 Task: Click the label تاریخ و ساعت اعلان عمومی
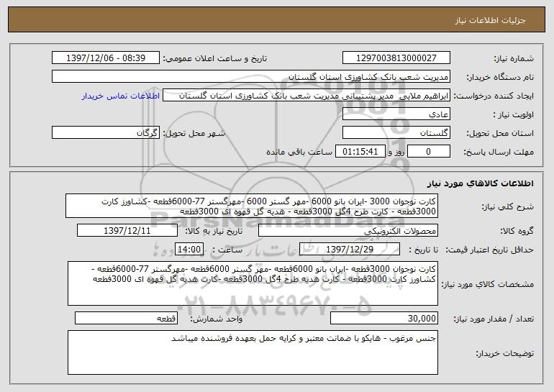click(215, 58)
